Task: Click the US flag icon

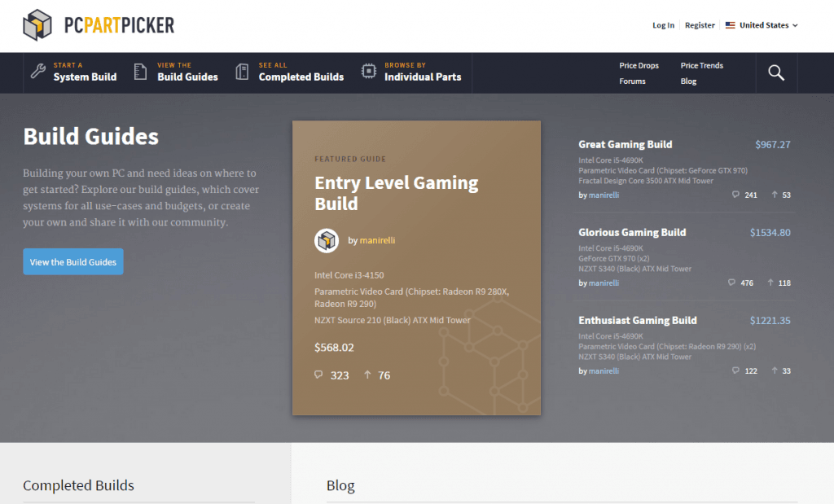Action: 731,25
